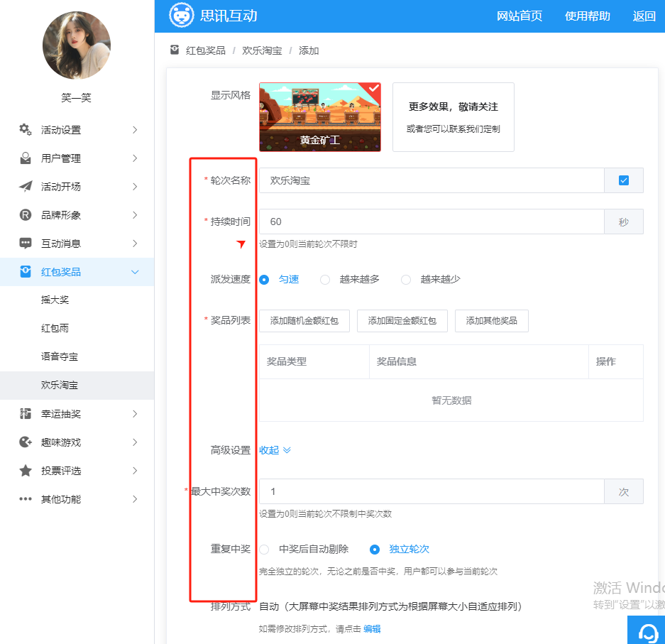665x644 pixels.
Task: Expand the 活动设置 menu chevron
Action: [135, 130]
